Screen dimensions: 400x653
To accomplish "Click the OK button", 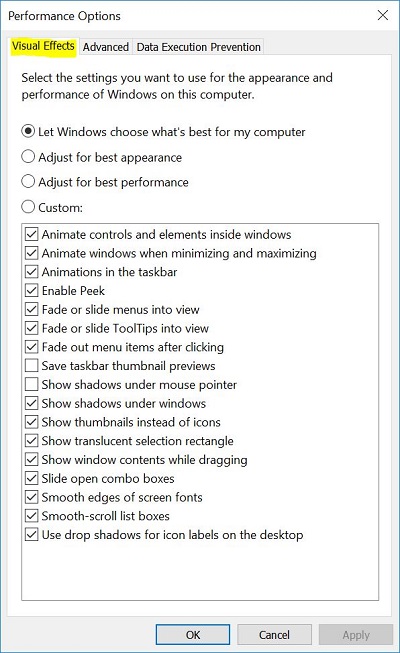I will tap(193, 635).
